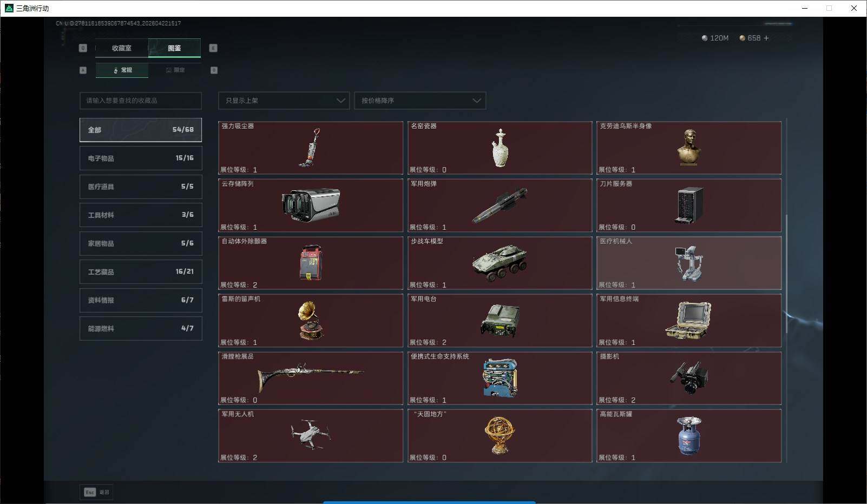Viewport: 867px width, 504px height.
Task: Switch to the 常规 sub-tab
Action: 122,70
